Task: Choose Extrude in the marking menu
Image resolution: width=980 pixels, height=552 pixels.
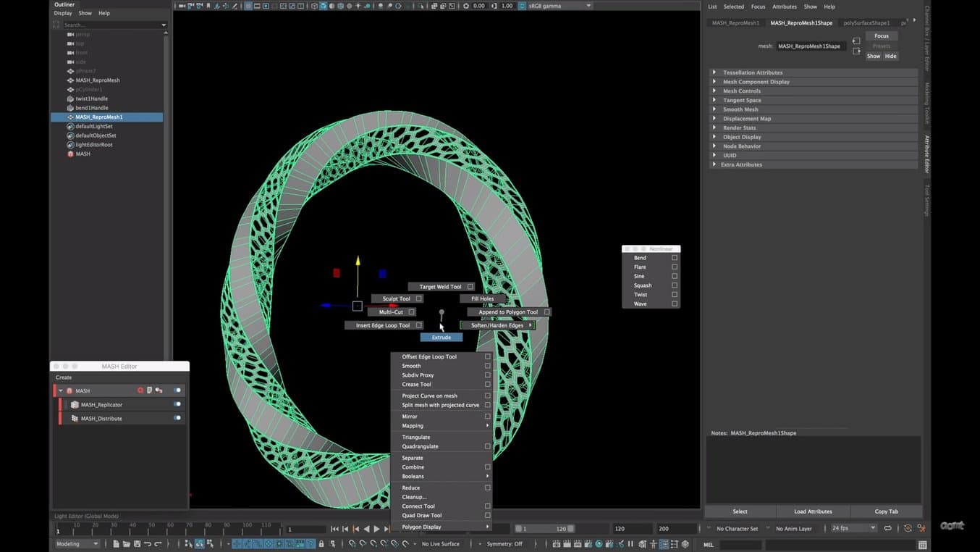Action: 441,338
